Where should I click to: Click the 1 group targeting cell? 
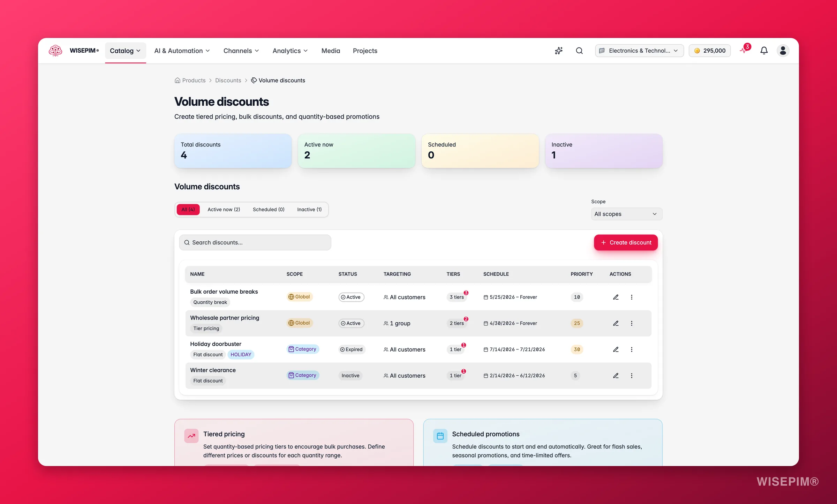pyautogui.click(x=397, y=323)
